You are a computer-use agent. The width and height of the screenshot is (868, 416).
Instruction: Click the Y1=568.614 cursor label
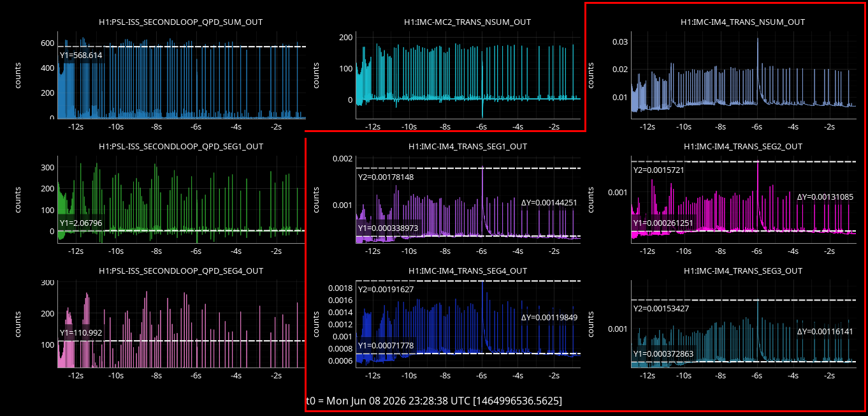81,56
